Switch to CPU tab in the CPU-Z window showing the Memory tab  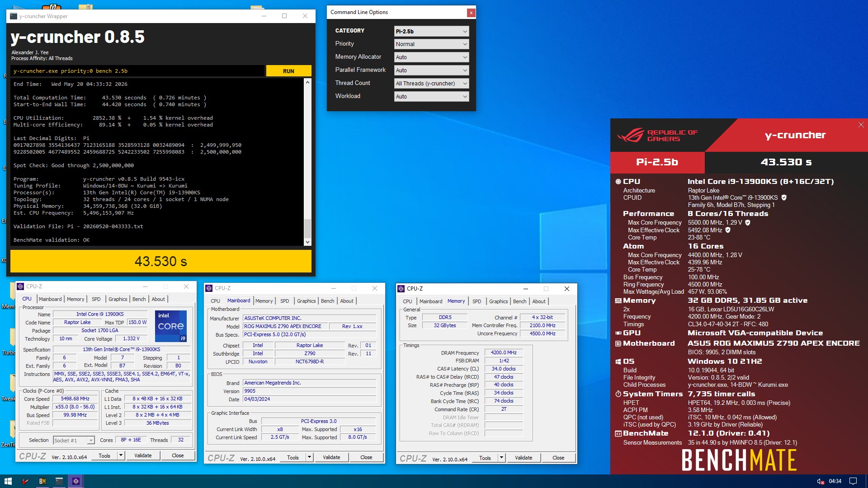pos(407,301)
